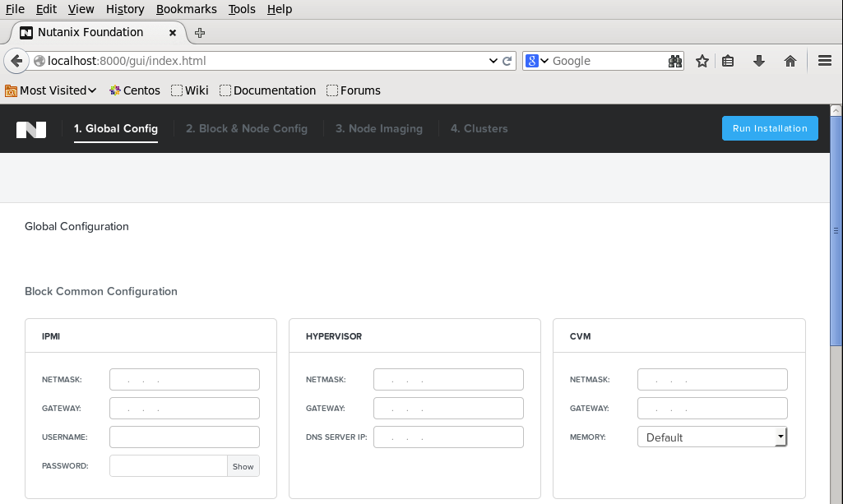Viewport: 843px width, 504px height.
Task: Click the Nutanix logo in header
Action: (x=31, y=129)
